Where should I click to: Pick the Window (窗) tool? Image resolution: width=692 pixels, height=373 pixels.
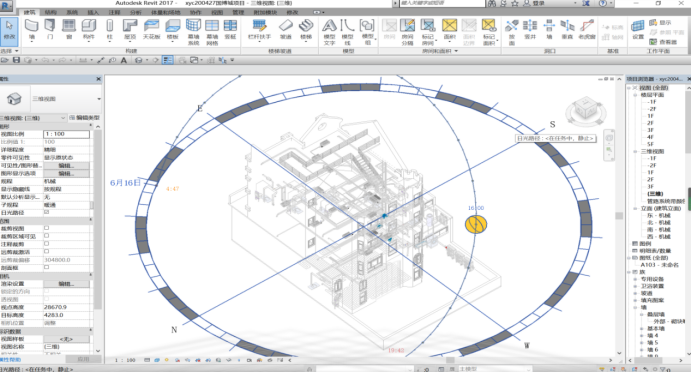68,30
